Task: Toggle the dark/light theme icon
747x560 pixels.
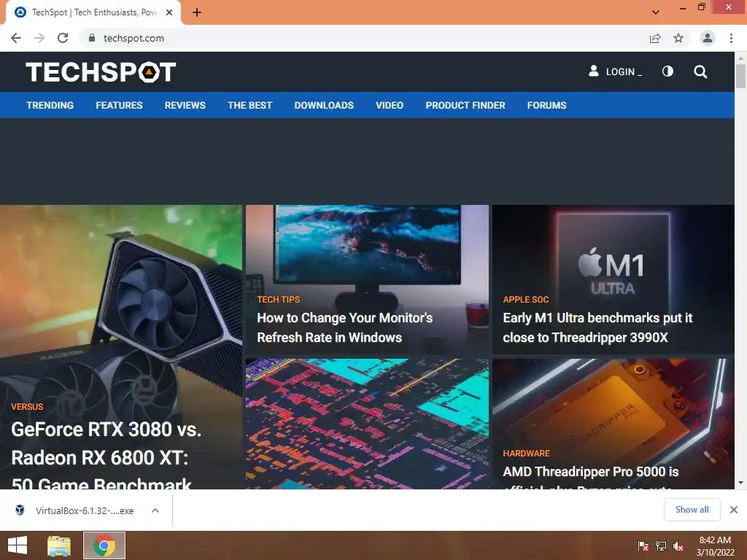Action: (667, 71)
